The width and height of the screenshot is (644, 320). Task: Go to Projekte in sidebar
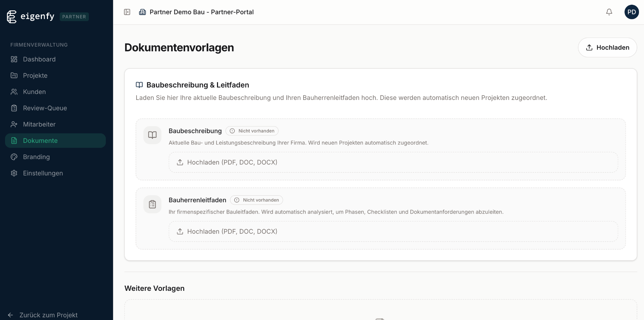pyautogui.click(x=35, y=75)
